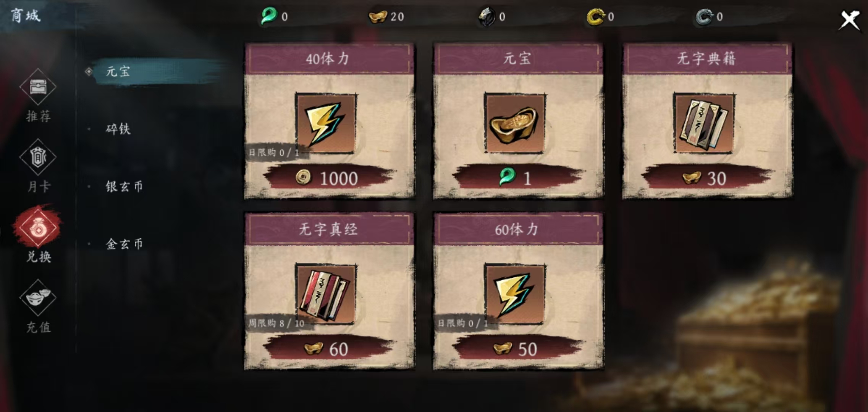Click the gold dragon coin icon

point(595,17)
